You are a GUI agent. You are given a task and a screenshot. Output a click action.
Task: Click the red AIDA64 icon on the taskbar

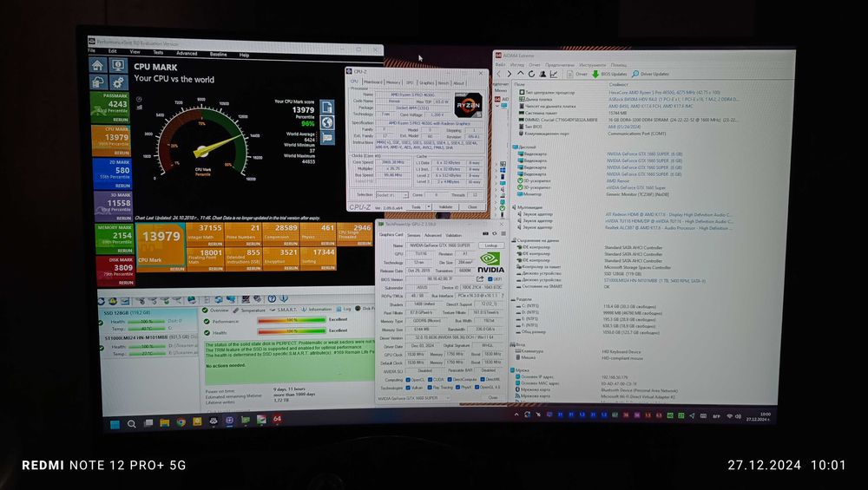click(x=278, y=419)
